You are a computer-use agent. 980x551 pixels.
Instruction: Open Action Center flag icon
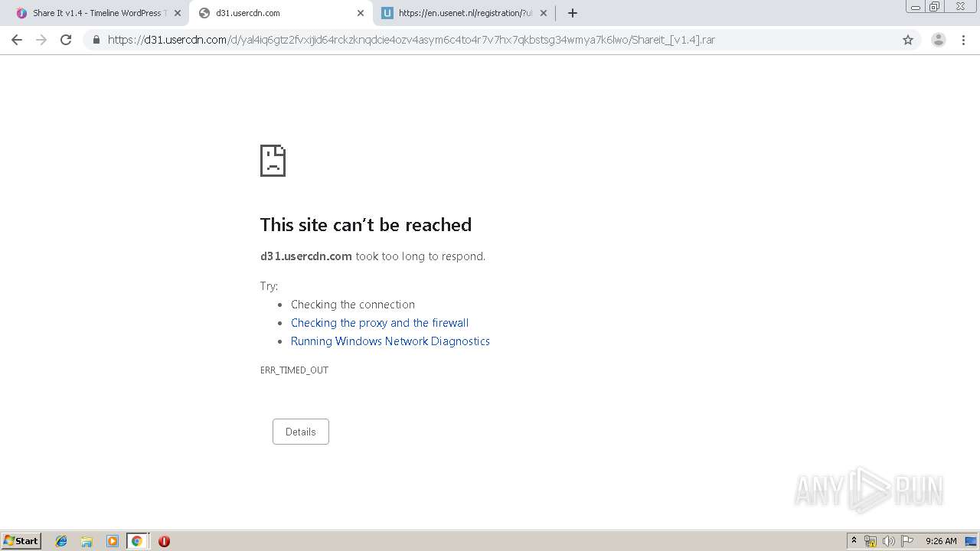[907, 541]
